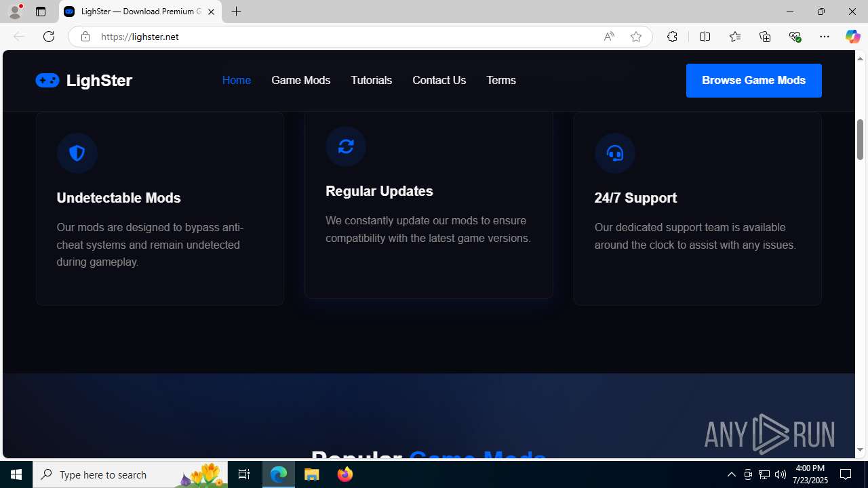Open the tab actions menu icon
Image resolution: width=868 pixels, height=488 pixels.
(x=41, y=12)
